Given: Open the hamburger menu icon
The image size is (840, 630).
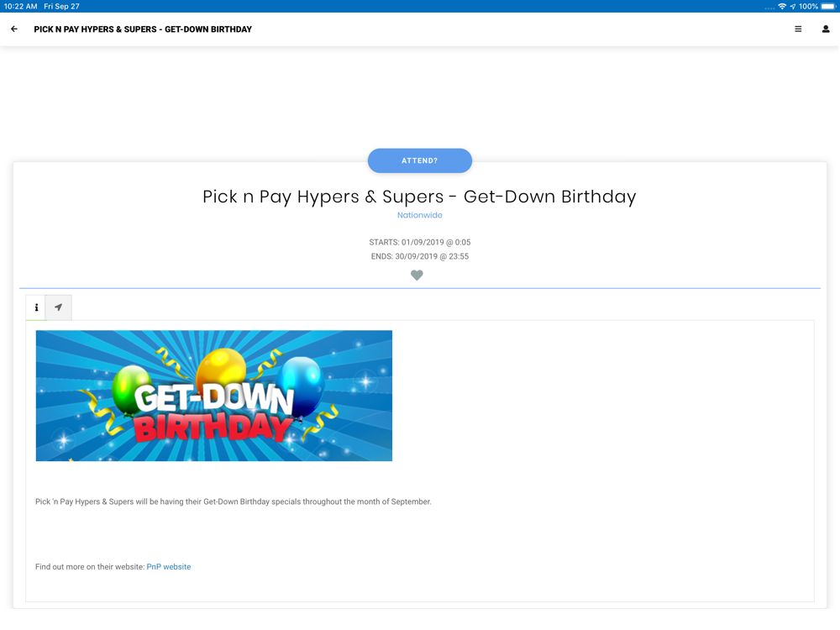Looking at the screenshot, I should (798, 29).
